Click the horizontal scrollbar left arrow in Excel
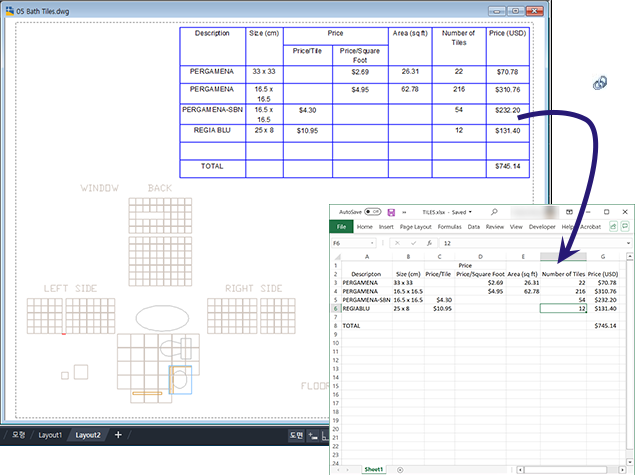Image resolution: width=635 pixels, height=475 pixels. tap(520, 470)
